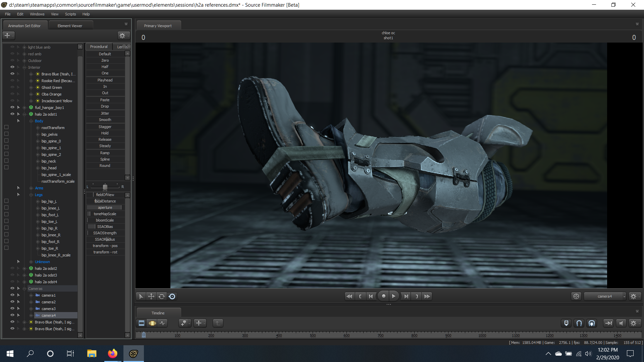Apply the Smooth procedural preset
644x362 pixels.
[x=105, y=120]
